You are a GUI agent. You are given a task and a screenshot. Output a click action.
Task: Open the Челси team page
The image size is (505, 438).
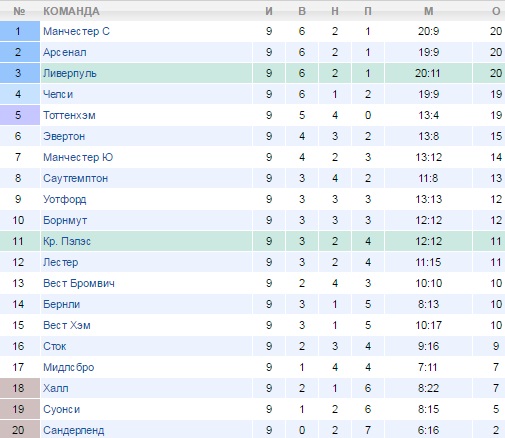tap(58, 94)
